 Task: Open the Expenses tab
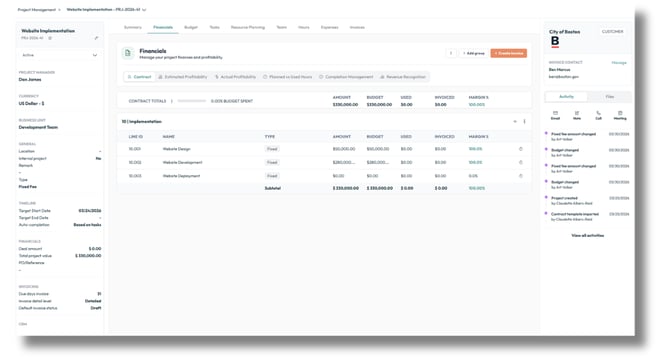pos(329,27)
